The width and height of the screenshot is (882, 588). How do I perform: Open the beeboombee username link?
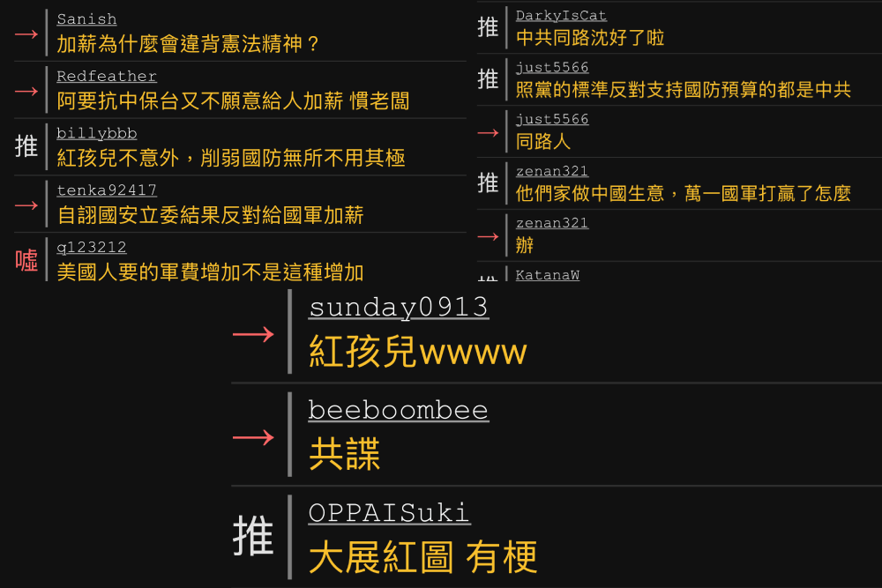(x=399, y=410)
